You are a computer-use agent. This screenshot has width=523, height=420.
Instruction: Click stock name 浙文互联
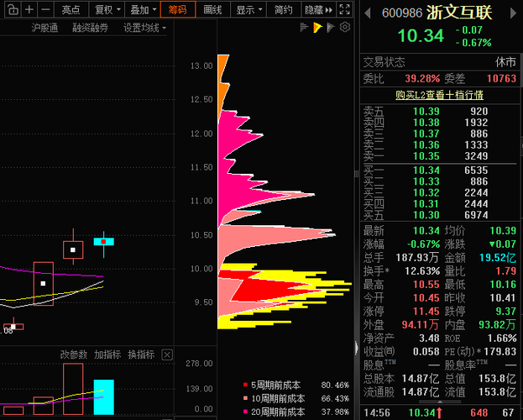pos(459,13)
